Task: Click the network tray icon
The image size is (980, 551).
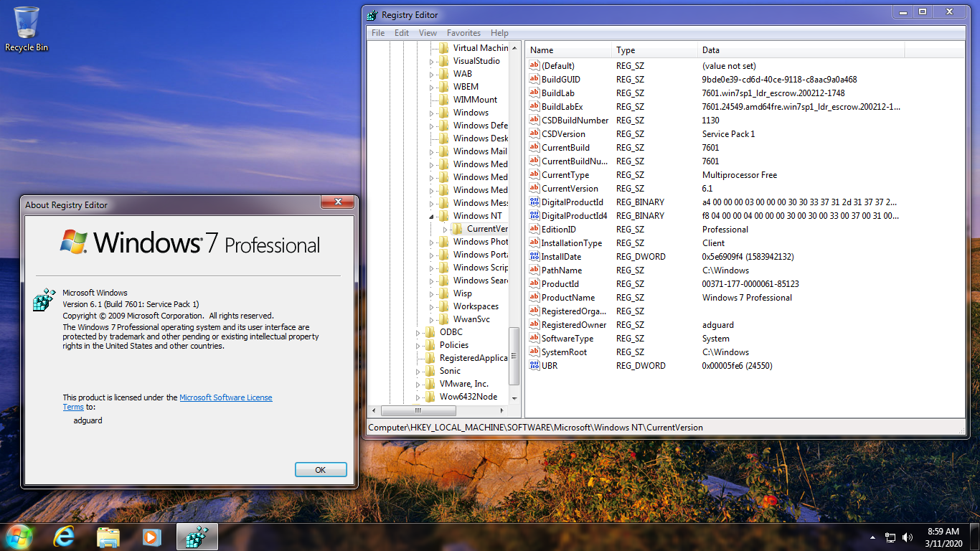Action: (x=890, y=537)
